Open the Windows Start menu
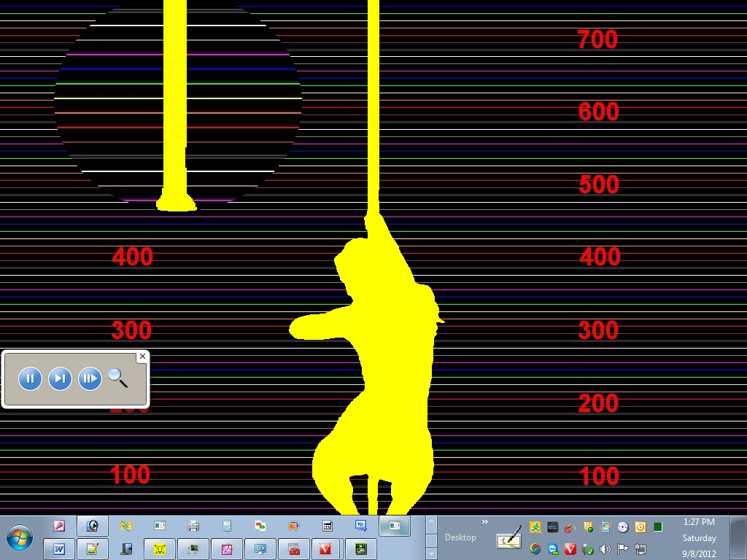This screenshot has height=560, width=747. point(20,537)
